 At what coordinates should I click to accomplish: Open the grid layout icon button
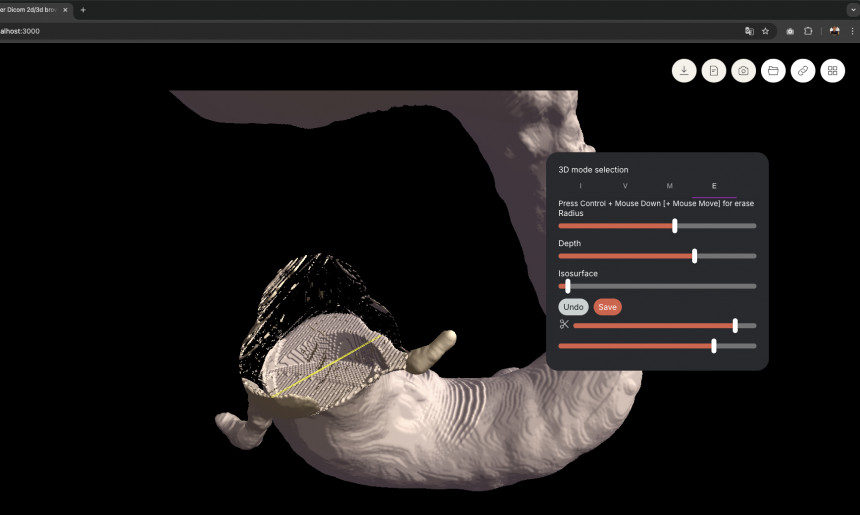coord(832,71)
